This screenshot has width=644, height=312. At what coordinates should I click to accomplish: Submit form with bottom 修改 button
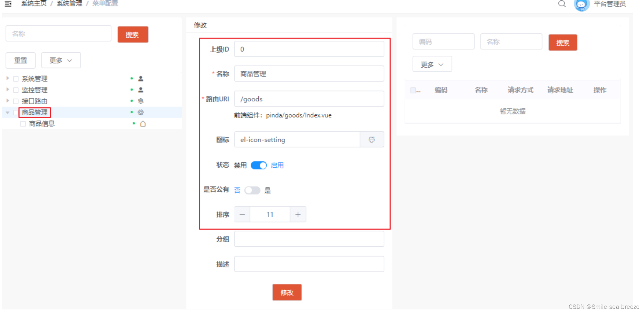[287, 292]
